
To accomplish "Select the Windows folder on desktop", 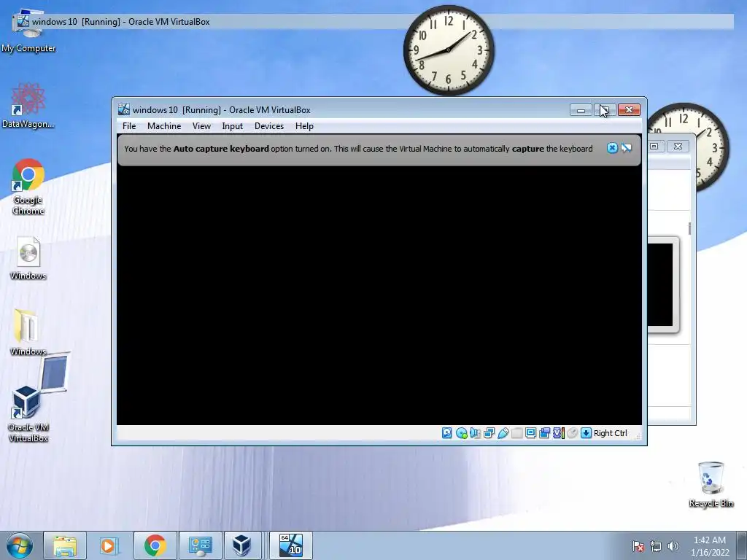I will coord(28,332).
